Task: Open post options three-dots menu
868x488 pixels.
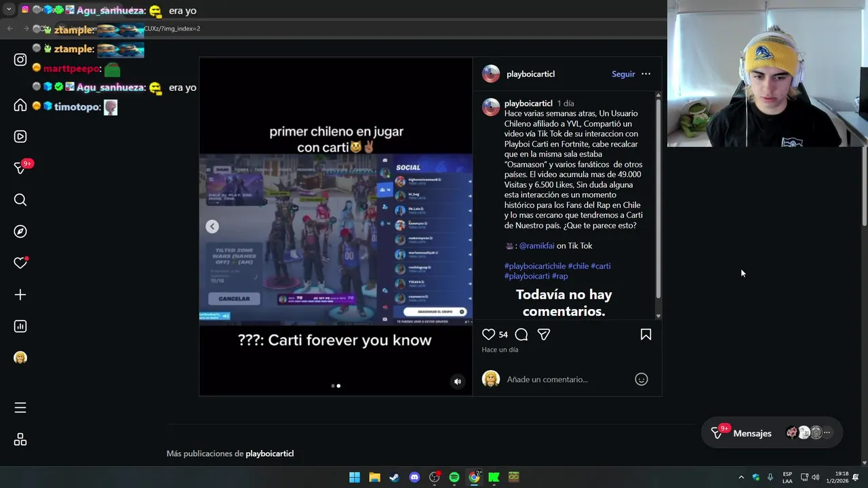Action: tap(646, 74)
